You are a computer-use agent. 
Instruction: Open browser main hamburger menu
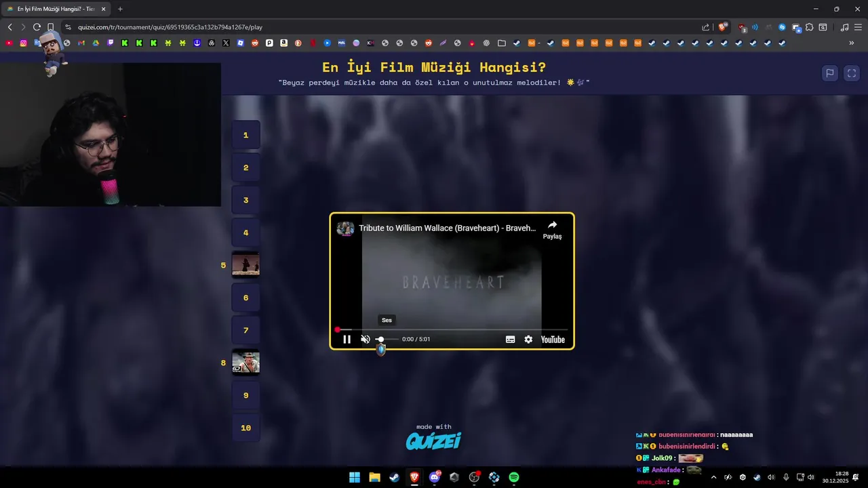pyautogui.click(x=858, y=27)
